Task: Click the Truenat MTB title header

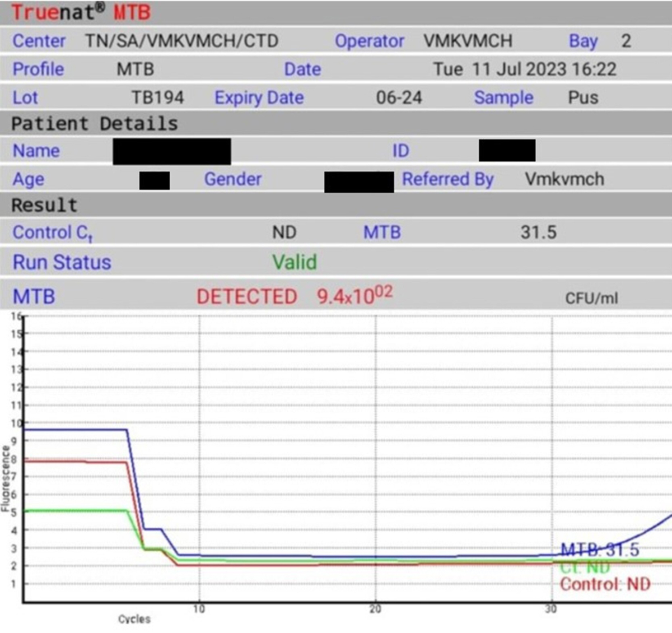Action: (81, 12)
